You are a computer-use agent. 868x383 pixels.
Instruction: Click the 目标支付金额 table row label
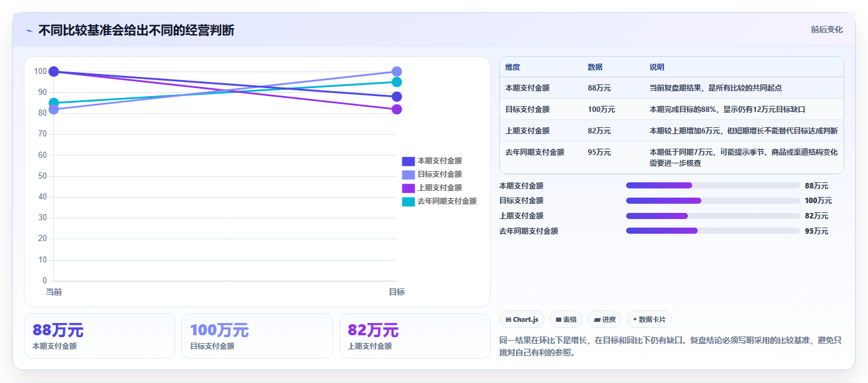tap(527, 110)
